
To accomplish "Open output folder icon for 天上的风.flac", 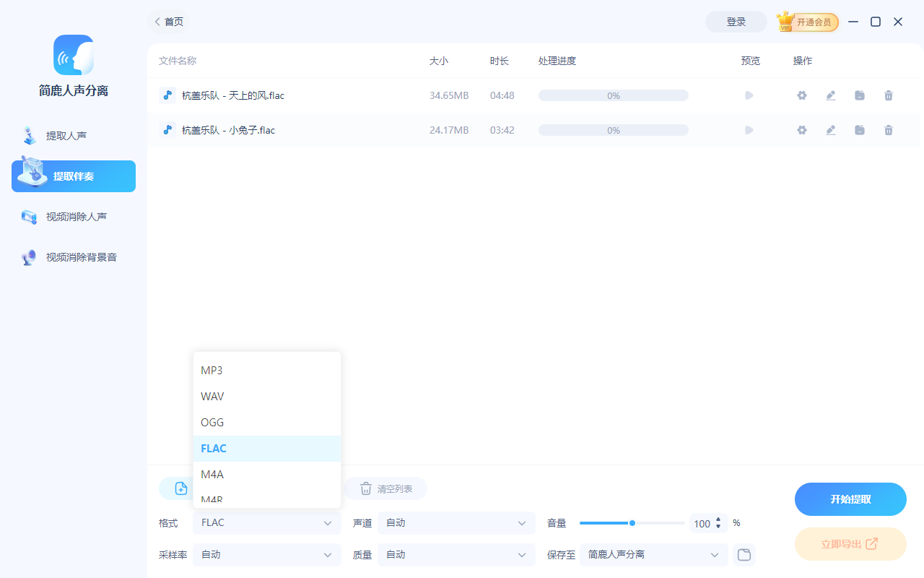I will pyautogui.click(x=860, y=95).
